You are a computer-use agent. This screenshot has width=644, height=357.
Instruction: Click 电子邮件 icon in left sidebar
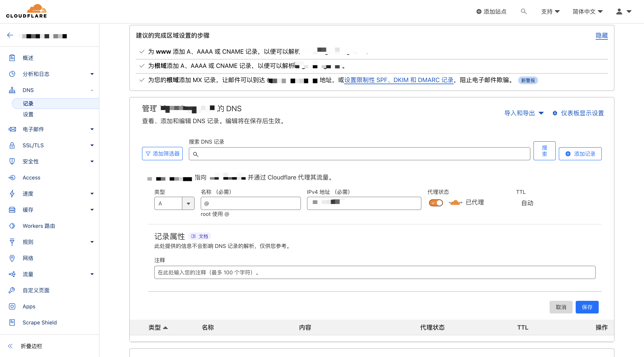point(12,129)
